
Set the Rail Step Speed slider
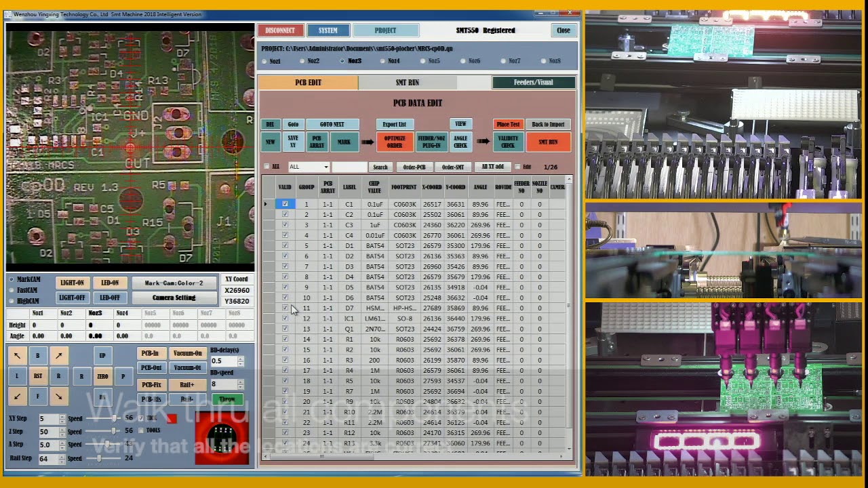coord(99,458)
